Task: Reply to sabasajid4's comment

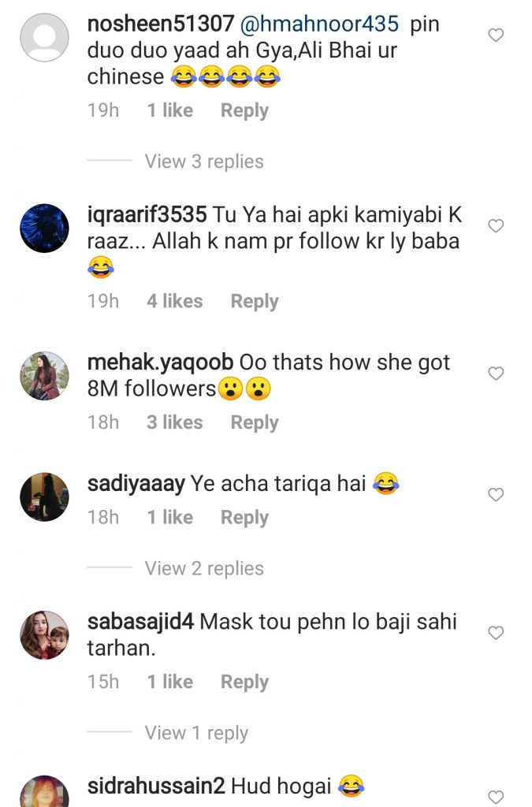Action: click(x=244, y=682)
